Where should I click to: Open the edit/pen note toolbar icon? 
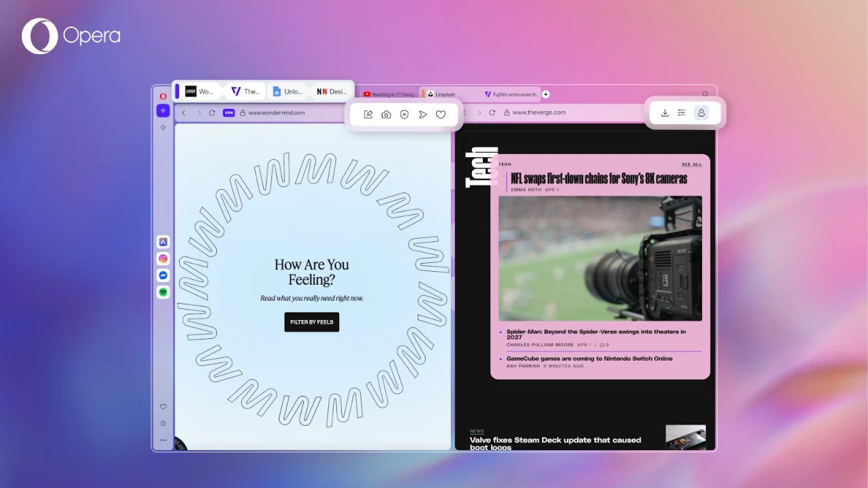click(x=368, y=115)
